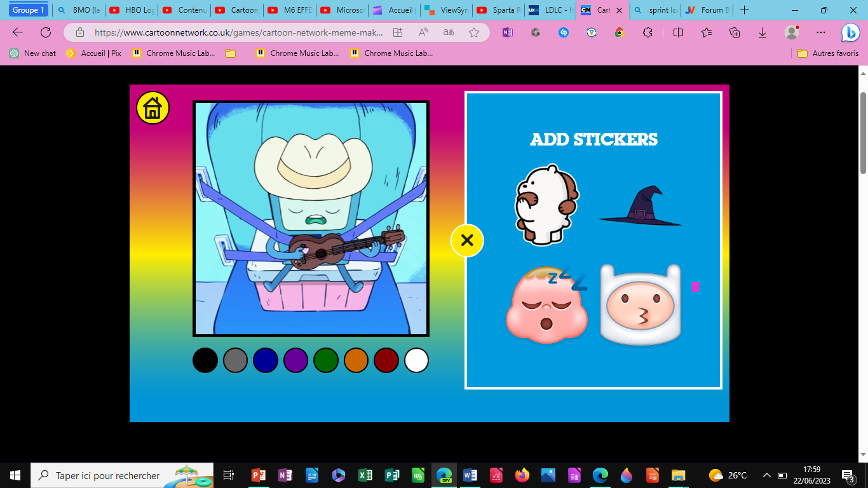Open the Downloads panel

click(763, 32)
